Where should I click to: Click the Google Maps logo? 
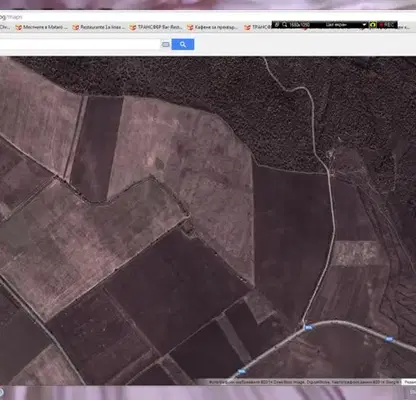coord(11,17)
